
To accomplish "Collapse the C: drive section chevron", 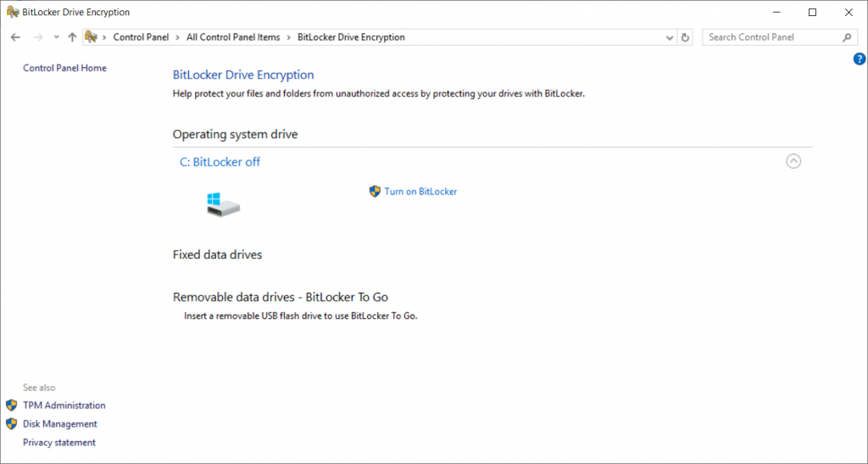I will coord(793,161).
